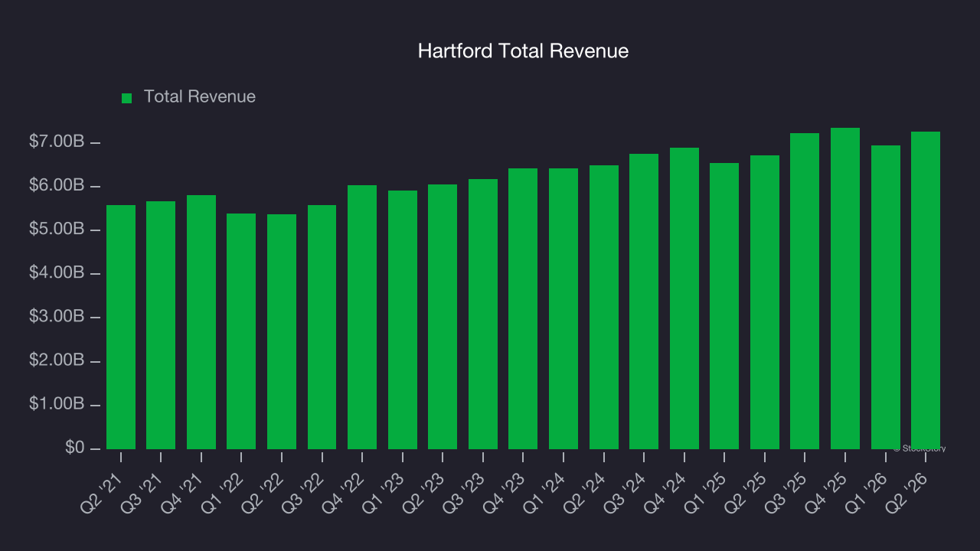Click the $0 y-axis label
Screen dimensions: 980x551
[73, 447]
